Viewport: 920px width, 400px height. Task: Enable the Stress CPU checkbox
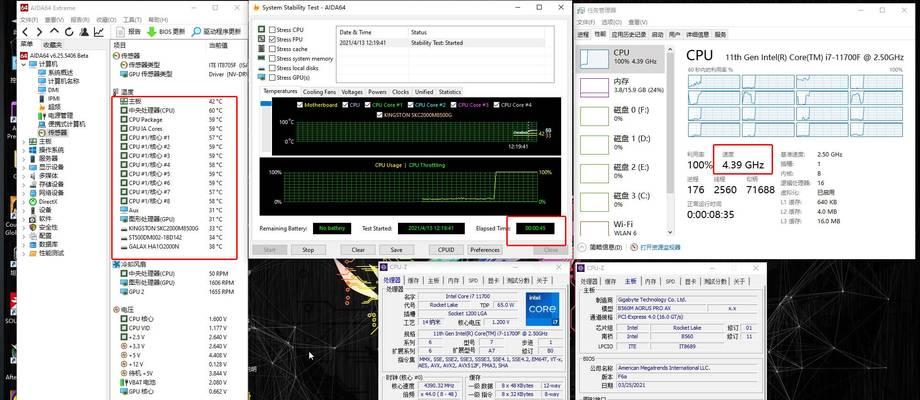272,29
